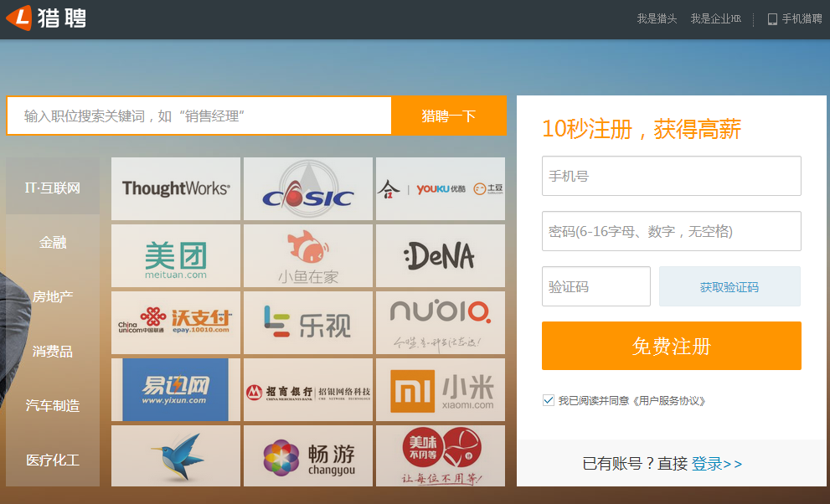This screenshot has width=830, height=504.
Task: Open the 小米 xiaomi.com logo
Action: pyautogui.click(x=441, y=390)
